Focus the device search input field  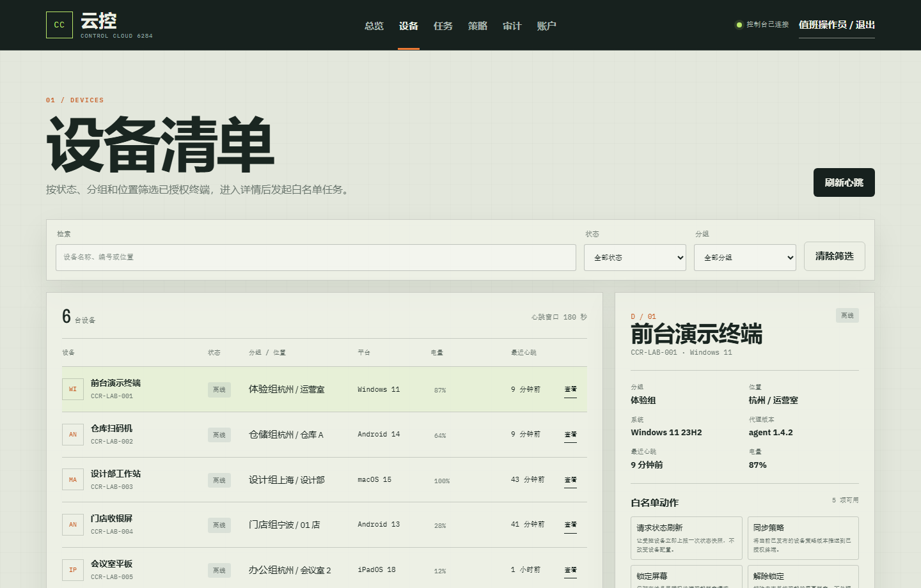tap(316, 258)
